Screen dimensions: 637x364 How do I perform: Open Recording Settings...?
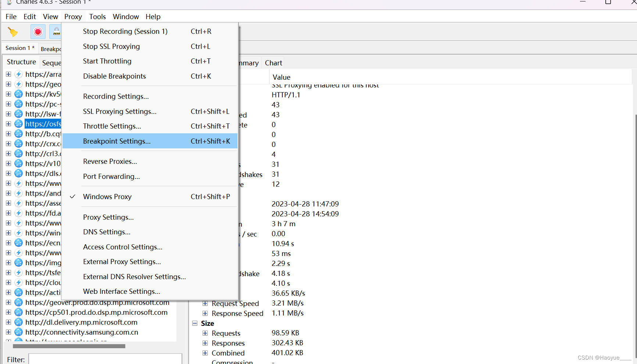tap(150, 96)
